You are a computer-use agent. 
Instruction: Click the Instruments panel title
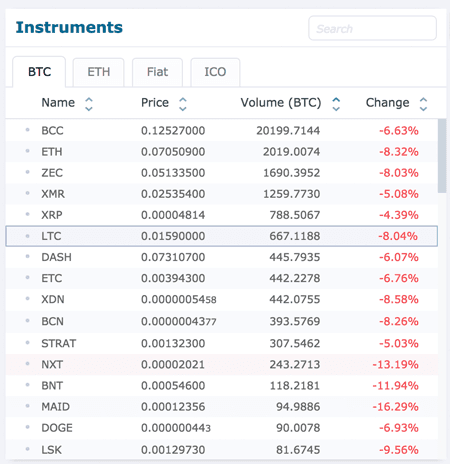(x=69, y=27)
